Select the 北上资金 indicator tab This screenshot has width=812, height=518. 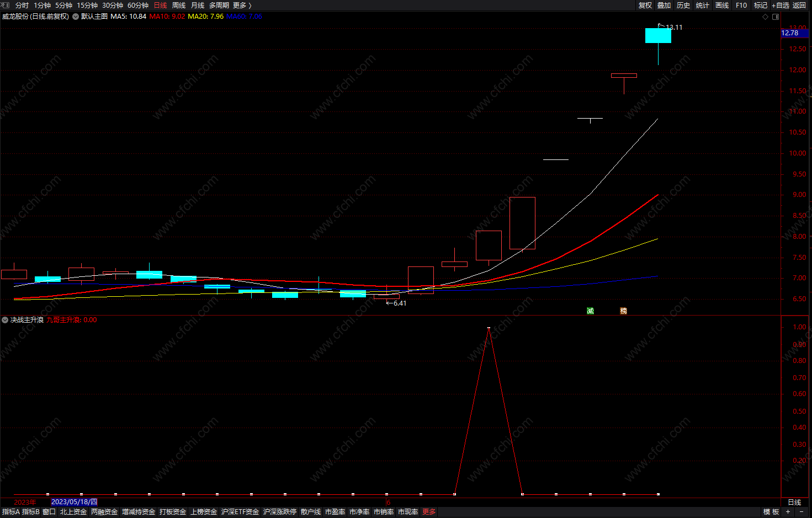(x=73, y=512)
